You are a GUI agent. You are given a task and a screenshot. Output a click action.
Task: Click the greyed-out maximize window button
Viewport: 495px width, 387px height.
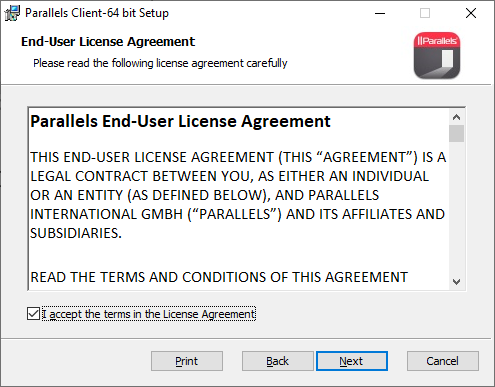tap(425, 13)
